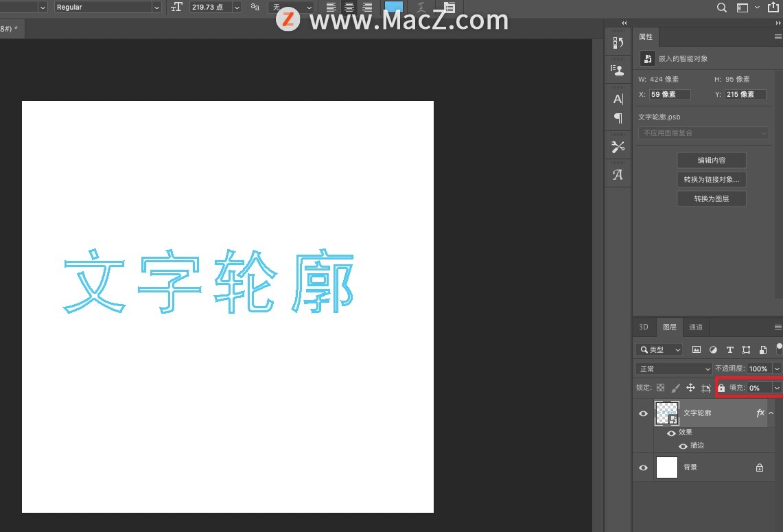This screenshot has height=532, width=783.
Task: Open the Regular font style dropdown
Action: coord(107,7)
